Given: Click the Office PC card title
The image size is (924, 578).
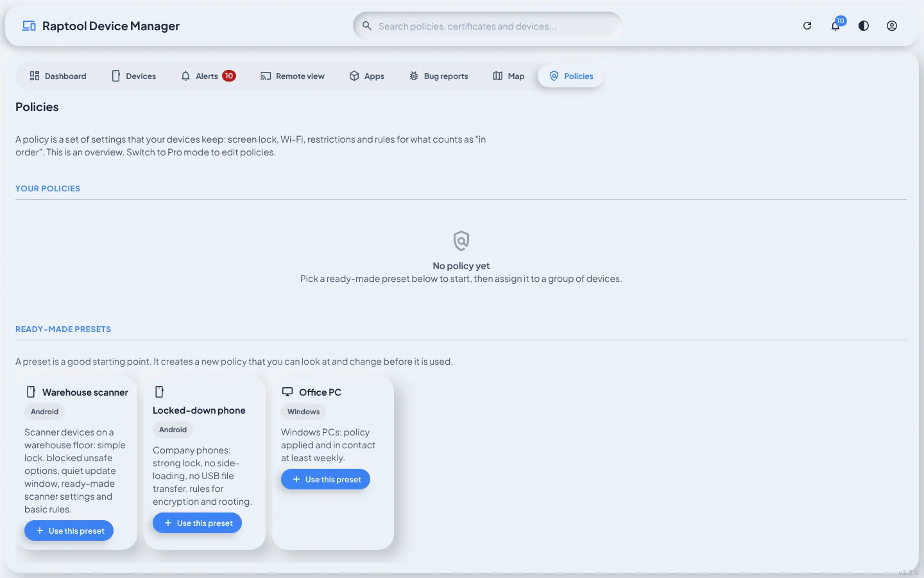Looking at the screenshot, I should point(320,392).
